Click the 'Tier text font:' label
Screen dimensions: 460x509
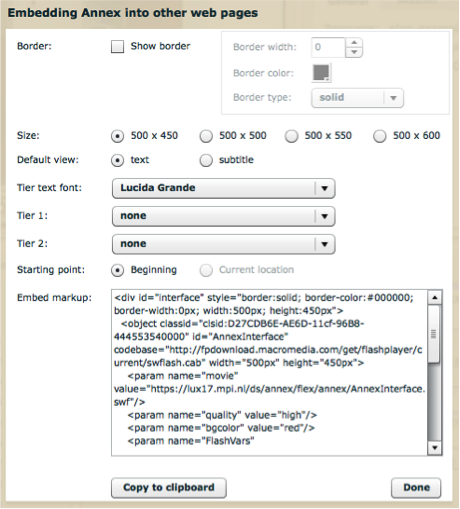49,188
